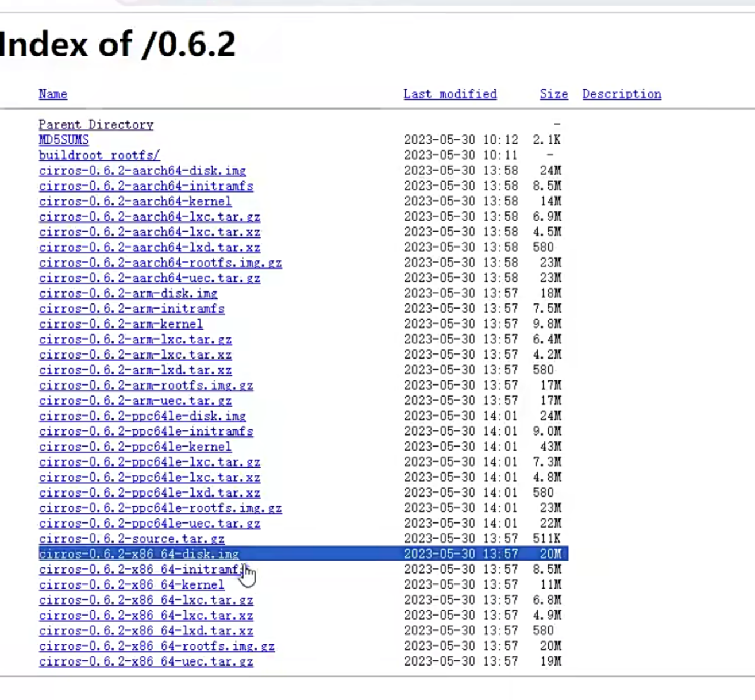Download cirros-0.6.2-aarch64-disk.img

[x=142, y=171]
